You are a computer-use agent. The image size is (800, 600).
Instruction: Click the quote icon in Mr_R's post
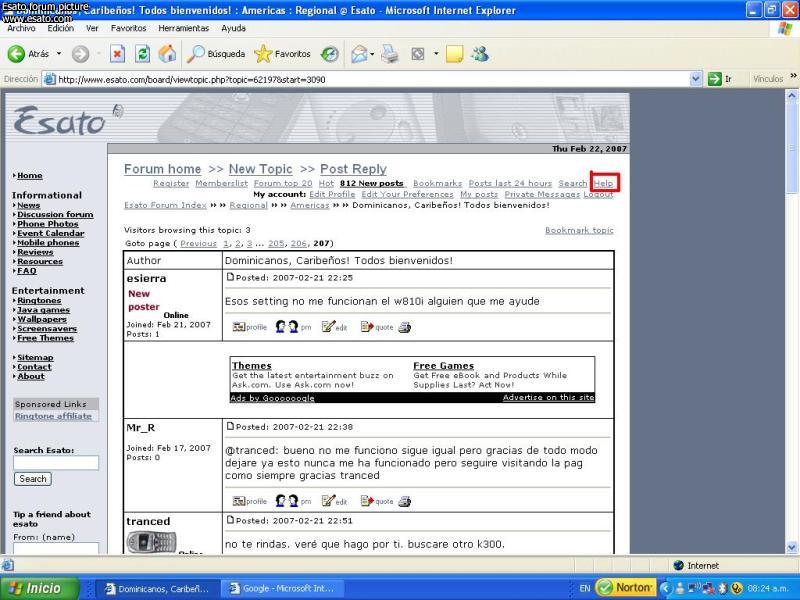(377, 502)
